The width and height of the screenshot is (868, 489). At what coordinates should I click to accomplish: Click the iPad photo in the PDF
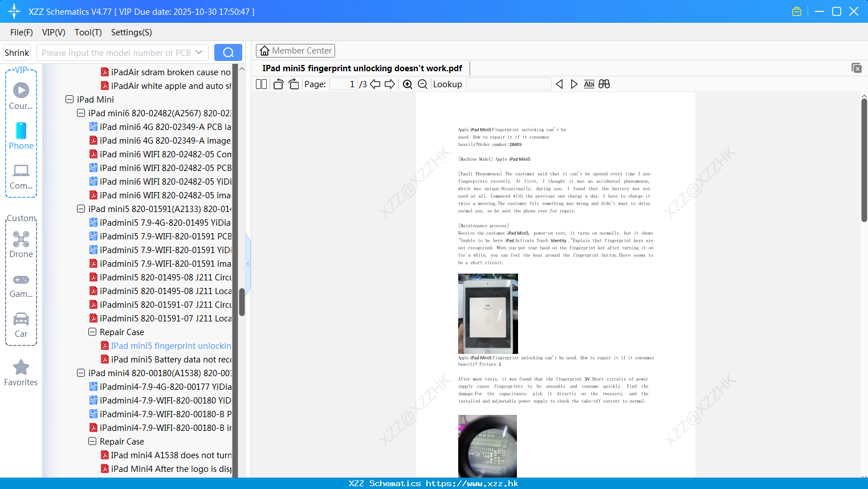(x=488, y=313)
